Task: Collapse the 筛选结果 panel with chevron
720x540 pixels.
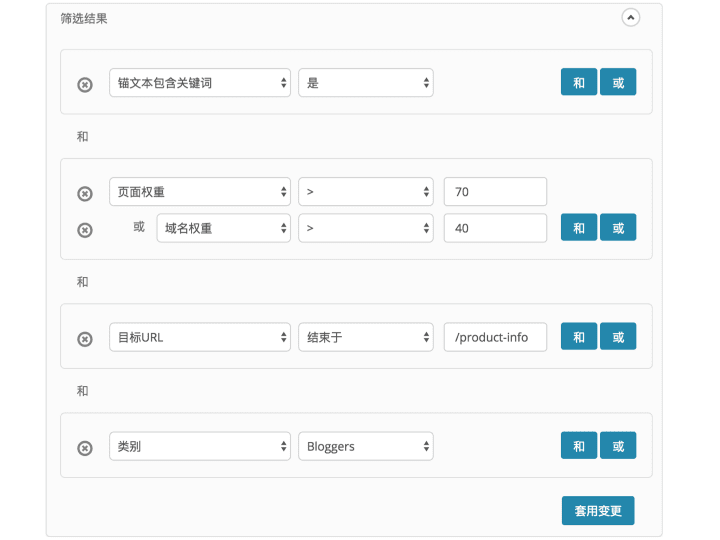Action: tap(630, 18)
